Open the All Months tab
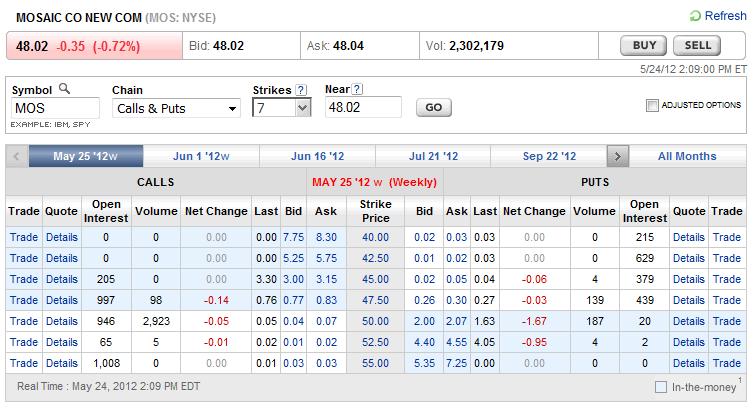Screen dimensions: 753x409 (687, 157)
